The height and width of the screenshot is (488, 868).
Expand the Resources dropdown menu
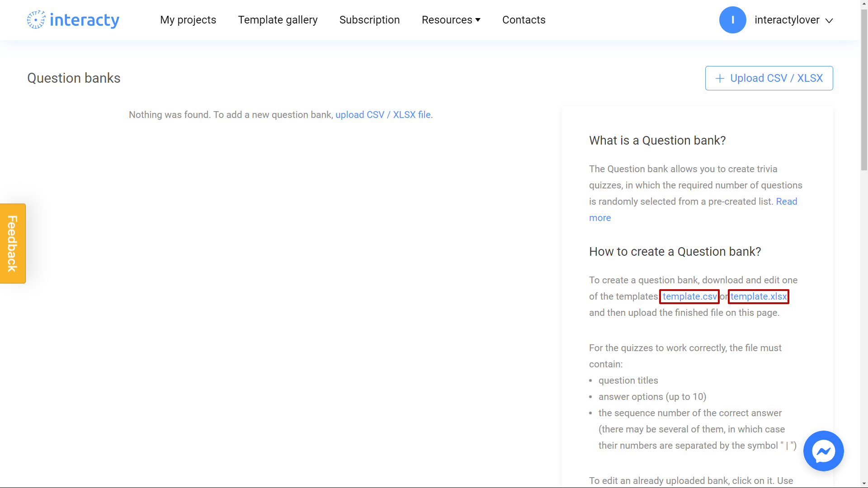point(451,20)
